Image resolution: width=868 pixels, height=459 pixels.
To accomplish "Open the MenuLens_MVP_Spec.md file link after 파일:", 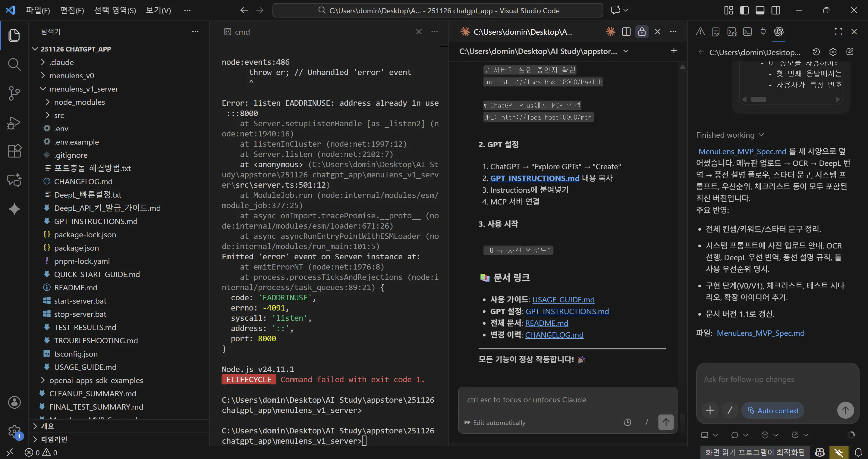I will point(760,333).
